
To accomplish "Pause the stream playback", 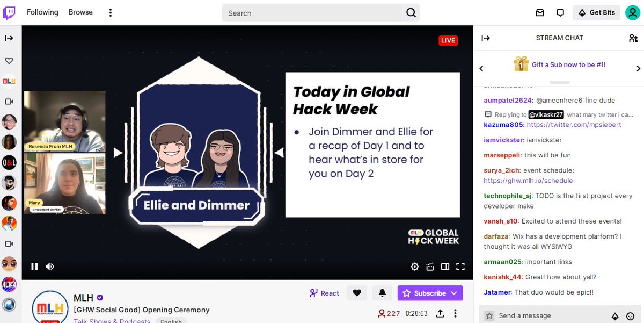I will point(34,267).
